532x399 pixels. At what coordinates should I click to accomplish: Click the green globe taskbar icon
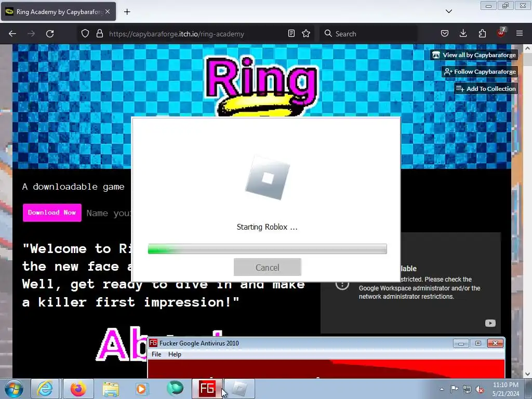175,389
